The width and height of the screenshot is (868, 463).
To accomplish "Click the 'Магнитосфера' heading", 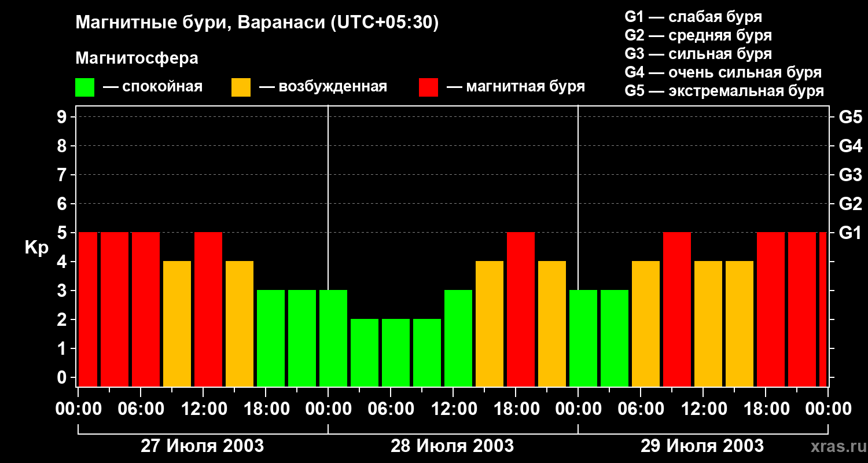I will [137, 58].
